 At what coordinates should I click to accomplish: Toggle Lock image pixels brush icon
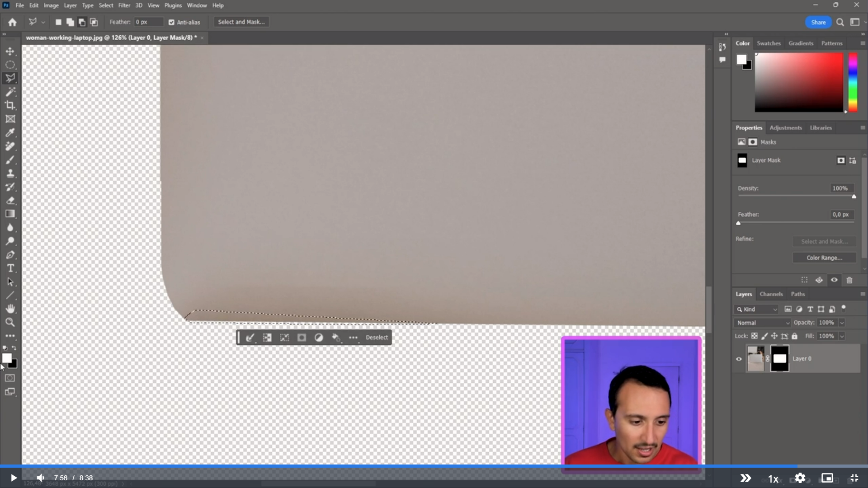coord(764,336)
